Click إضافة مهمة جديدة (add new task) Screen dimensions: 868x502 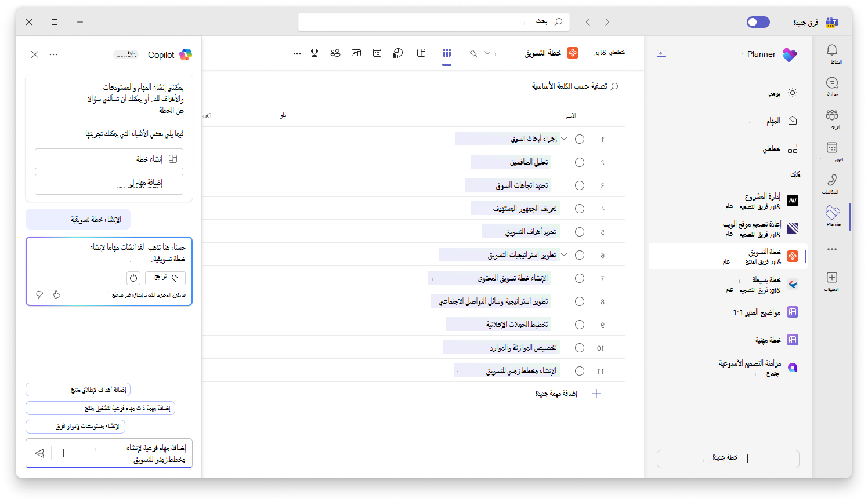(x=567, y=394)
